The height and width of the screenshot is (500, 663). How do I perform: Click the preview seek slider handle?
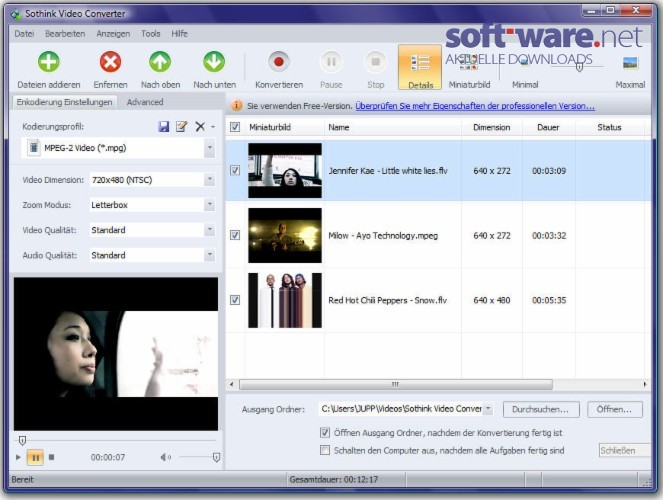[x=22, y=441]
